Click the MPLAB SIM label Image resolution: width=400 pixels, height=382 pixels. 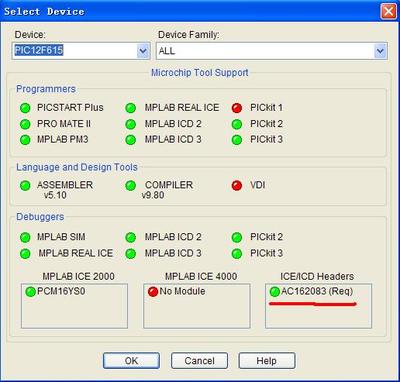[x=61, y=237]
